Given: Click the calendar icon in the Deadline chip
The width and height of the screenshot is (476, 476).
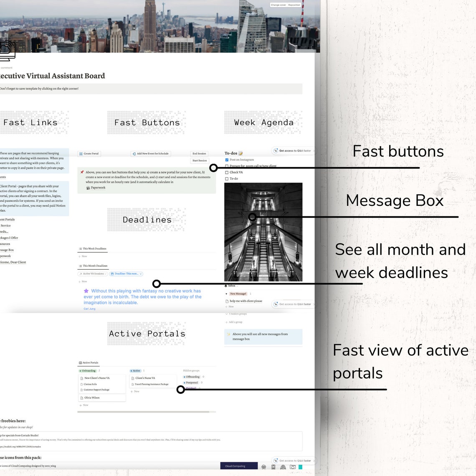Looking at the screenshot, I should (113, 273).
